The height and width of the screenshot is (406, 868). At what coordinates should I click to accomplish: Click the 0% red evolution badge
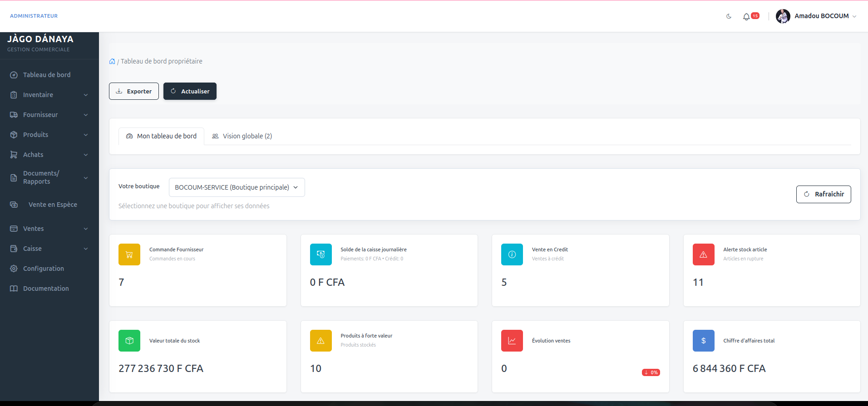pos(651,372)
